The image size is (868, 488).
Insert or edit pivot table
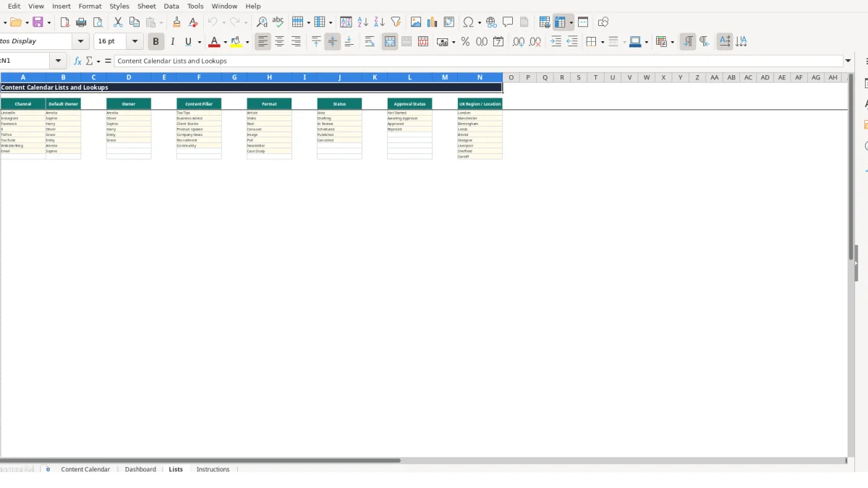tap(449, 22)
